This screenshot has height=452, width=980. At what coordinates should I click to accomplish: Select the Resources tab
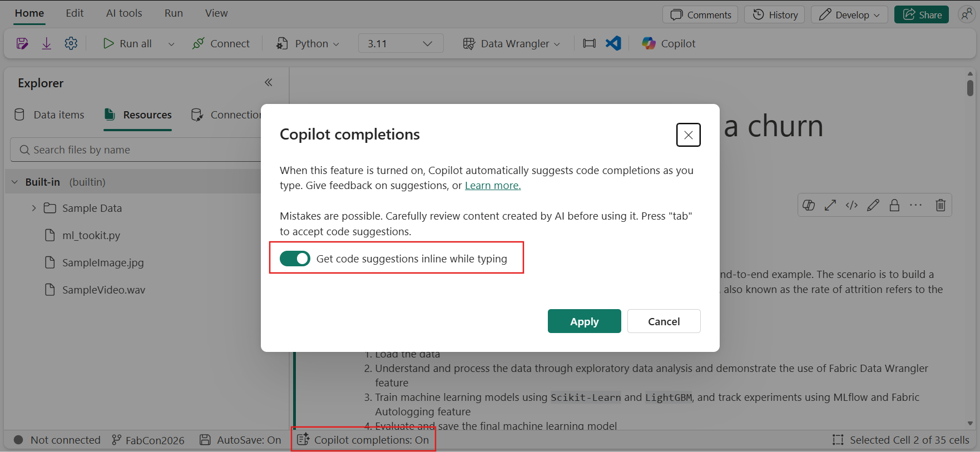[x=138, y=115]
